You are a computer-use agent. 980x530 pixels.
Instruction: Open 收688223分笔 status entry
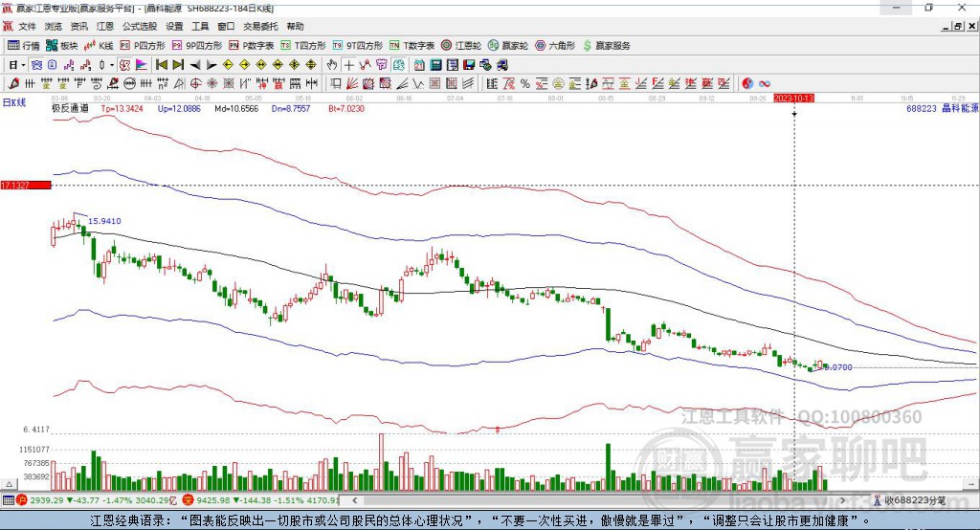911,500
